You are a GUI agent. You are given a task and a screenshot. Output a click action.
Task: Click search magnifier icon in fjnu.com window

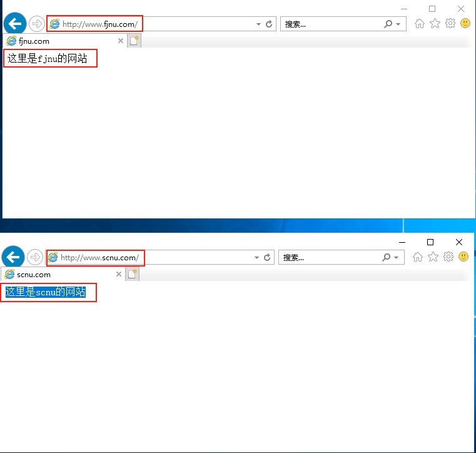[388, 24]
